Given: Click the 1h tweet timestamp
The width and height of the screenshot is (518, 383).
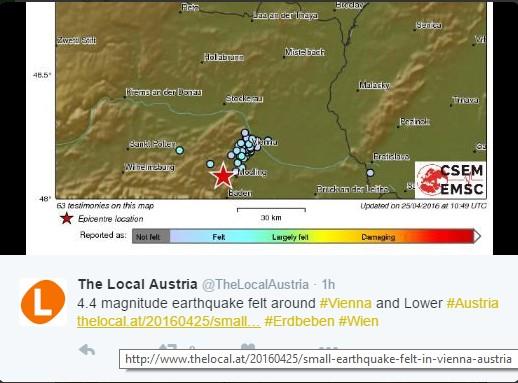Looking at the screenshot, I should click(328, 285).
